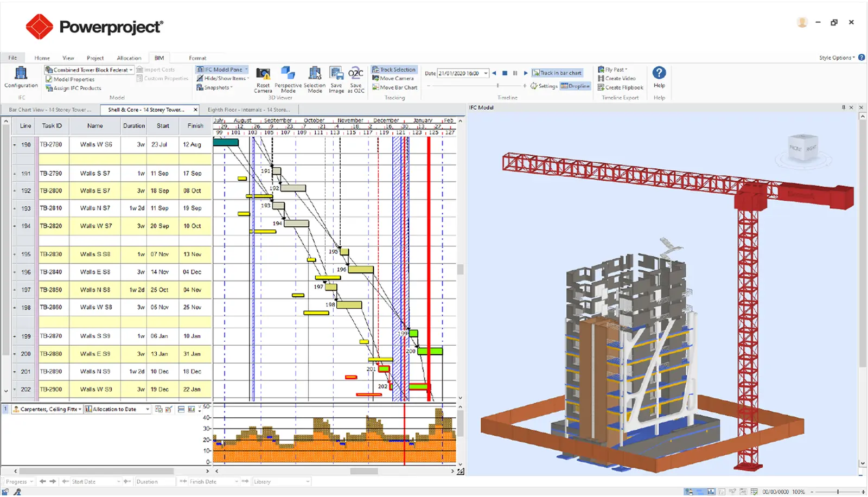Click the Selection Mode icon
Viewport: 868px width, 497px height.
[314, 77]
